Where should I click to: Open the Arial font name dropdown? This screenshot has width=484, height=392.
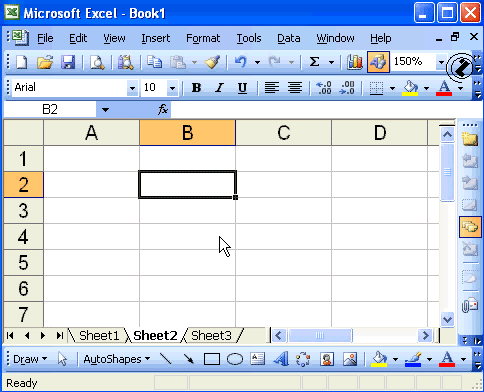[132, 88]
